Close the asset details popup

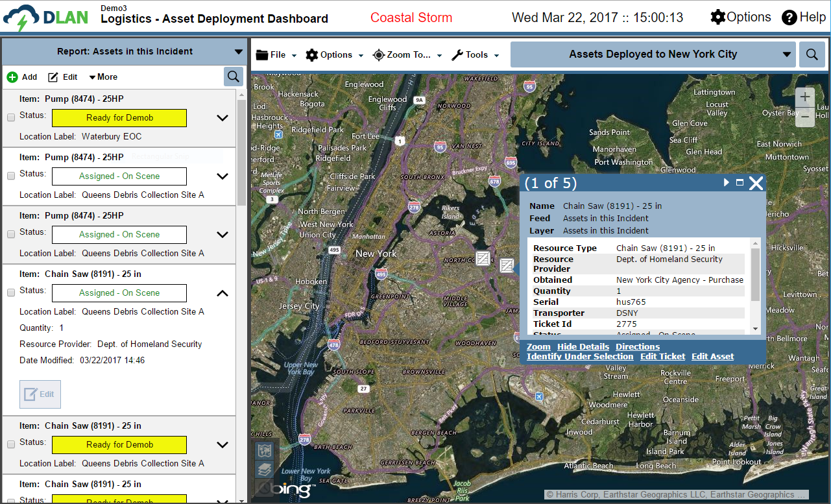pyautogui.click(x=756, y=184)
